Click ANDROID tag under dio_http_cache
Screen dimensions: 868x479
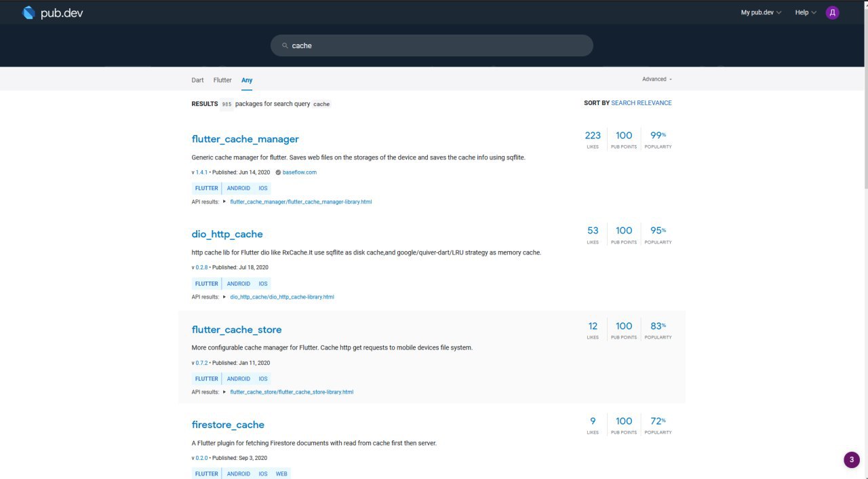(239, 284)
